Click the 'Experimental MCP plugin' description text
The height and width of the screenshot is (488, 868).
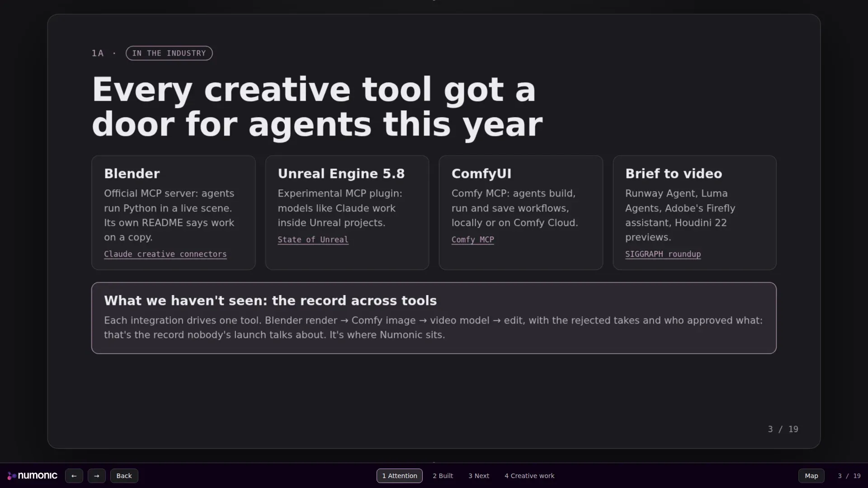(340, 208)
